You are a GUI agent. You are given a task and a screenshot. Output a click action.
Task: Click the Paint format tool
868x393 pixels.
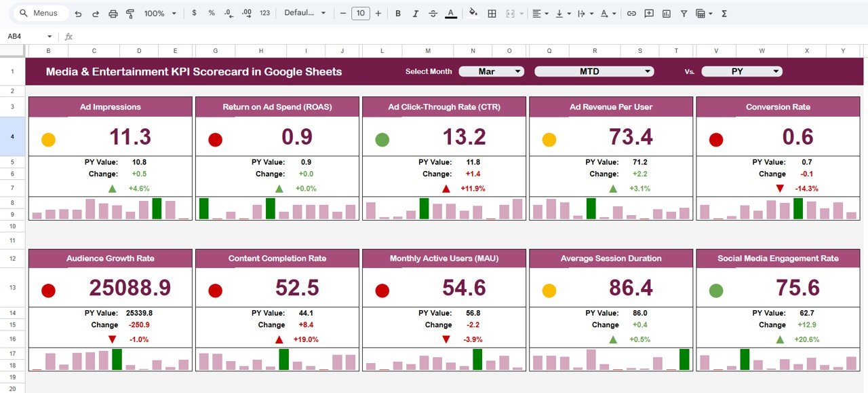click(131, 13)
